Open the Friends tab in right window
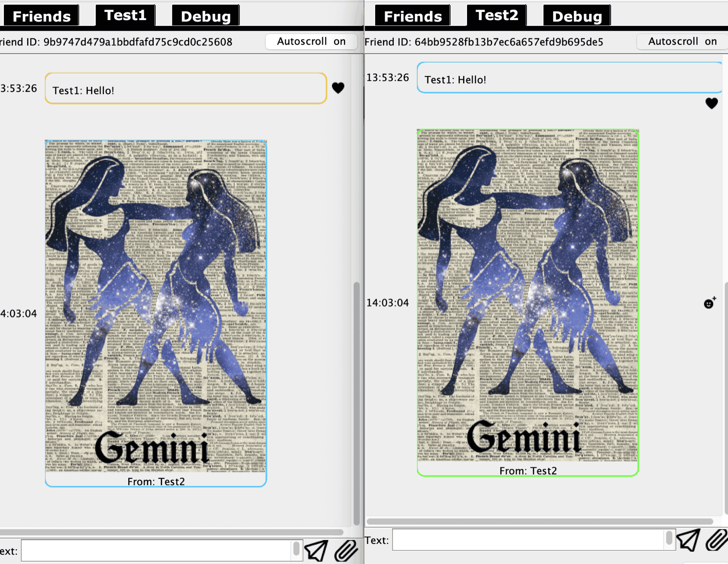Viewport: 728px width, 564px height. pyautogui.click(x=412, y=16)
